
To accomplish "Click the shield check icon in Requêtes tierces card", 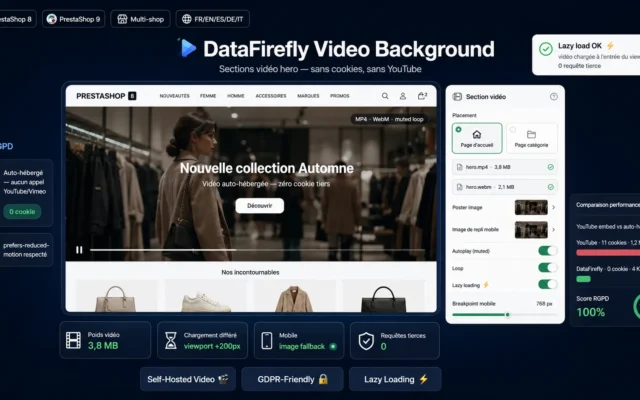I will [x=366, y=341].
